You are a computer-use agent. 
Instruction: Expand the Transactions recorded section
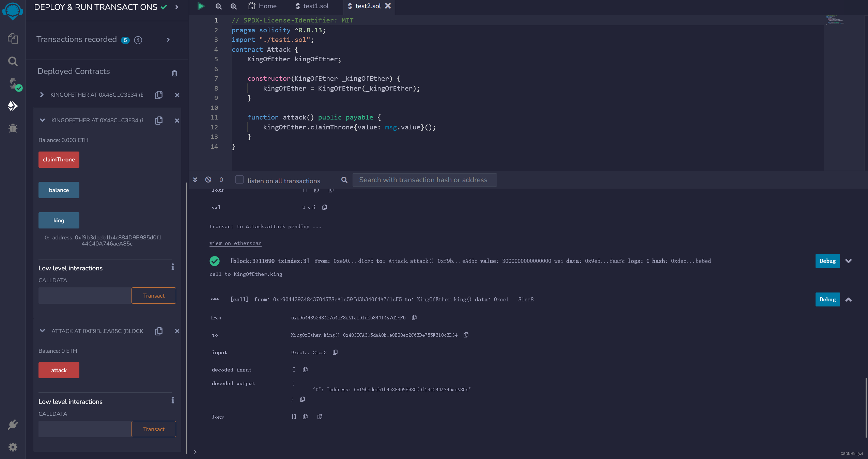click(x=168, y=40)
